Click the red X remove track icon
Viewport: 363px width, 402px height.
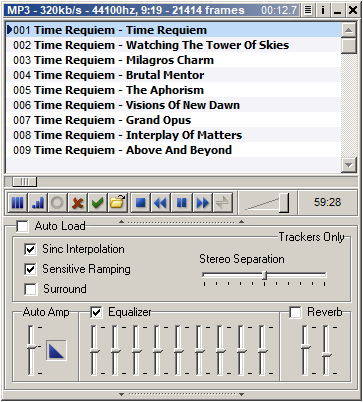coord(78,203)
